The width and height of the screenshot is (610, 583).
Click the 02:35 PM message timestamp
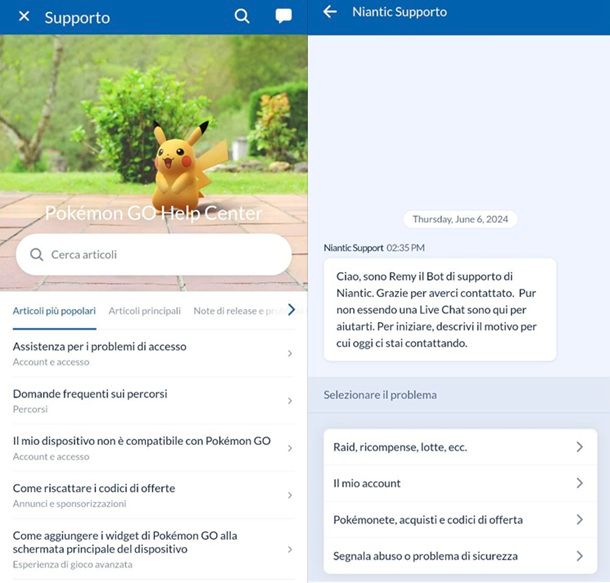pos(405,248)
